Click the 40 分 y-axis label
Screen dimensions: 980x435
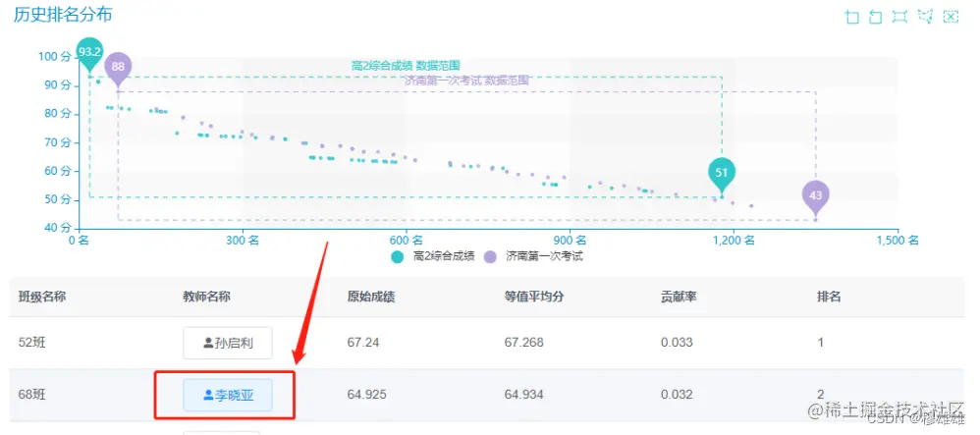58,228
